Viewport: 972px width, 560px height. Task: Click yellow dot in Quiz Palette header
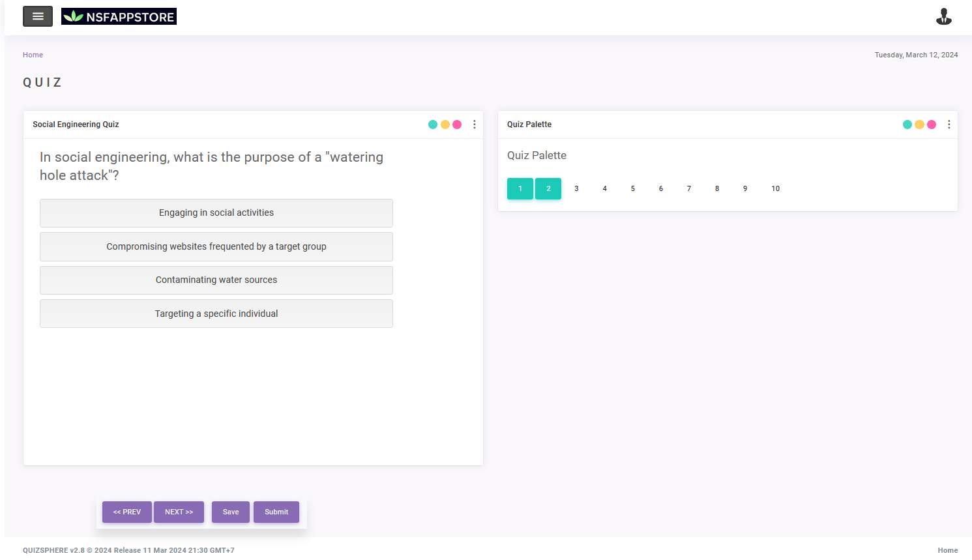(919, 125)
